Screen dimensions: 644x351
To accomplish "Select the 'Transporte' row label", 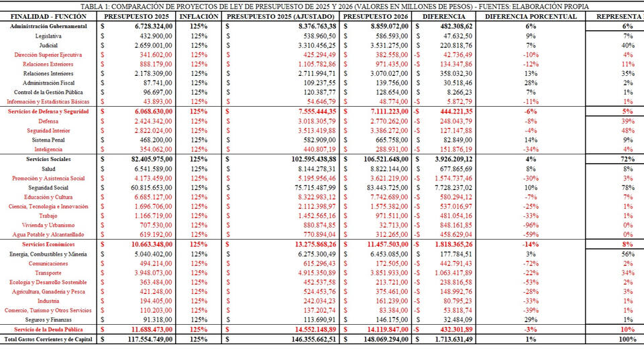I will [47, 274].
